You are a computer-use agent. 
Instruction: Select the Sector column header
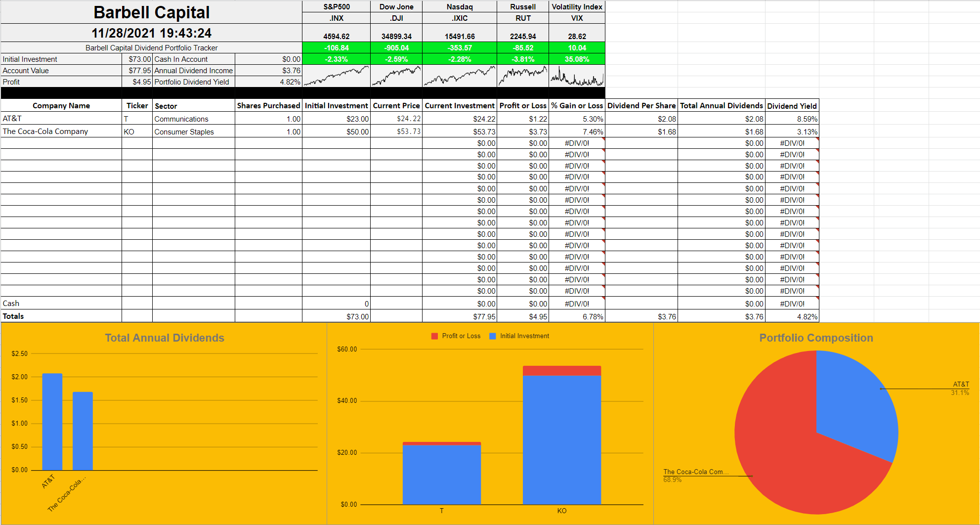[x=194, y=105]
